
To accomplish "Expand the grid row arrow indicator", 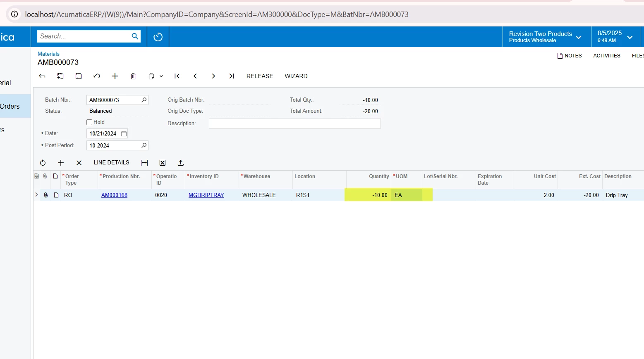I will pyautogui.click(x=36, y=195).
